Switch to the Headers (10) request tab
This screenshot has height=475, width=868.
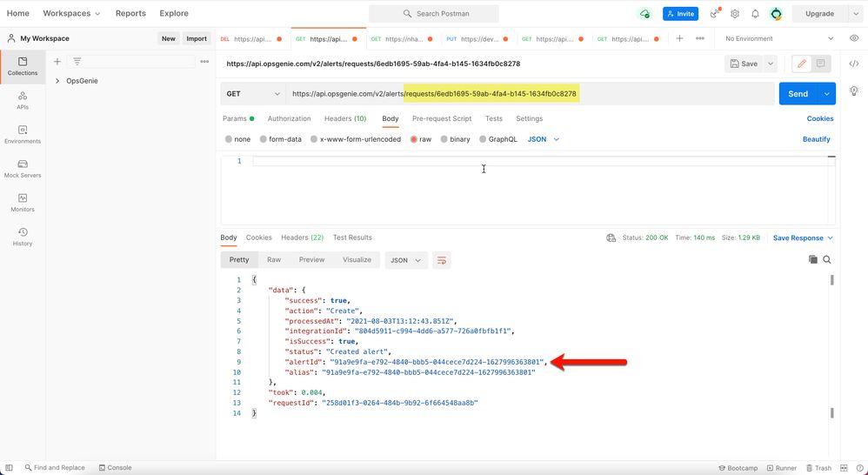[x=345, y=118]
